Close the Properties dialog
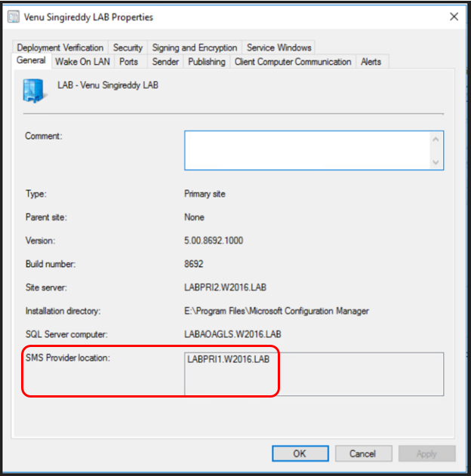 [x=454, y=17]
